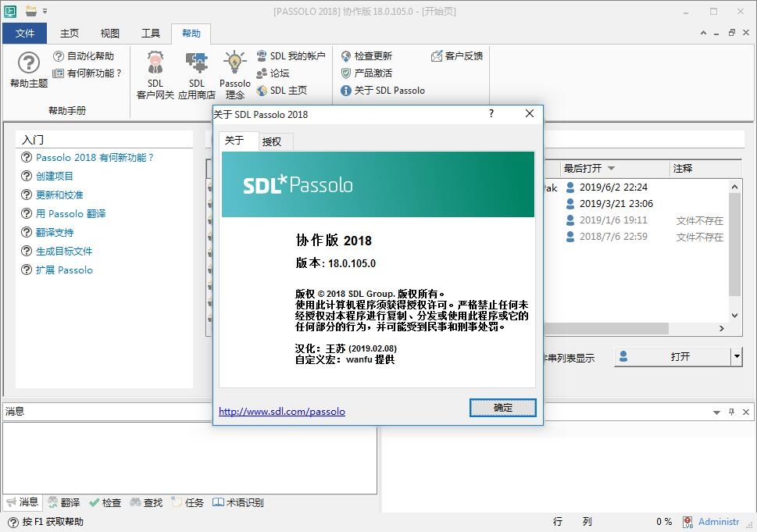Screen dimensions: 757x532
Task: Open Passolo 2018 有何新功能？ link
Action: coord(95,157)
